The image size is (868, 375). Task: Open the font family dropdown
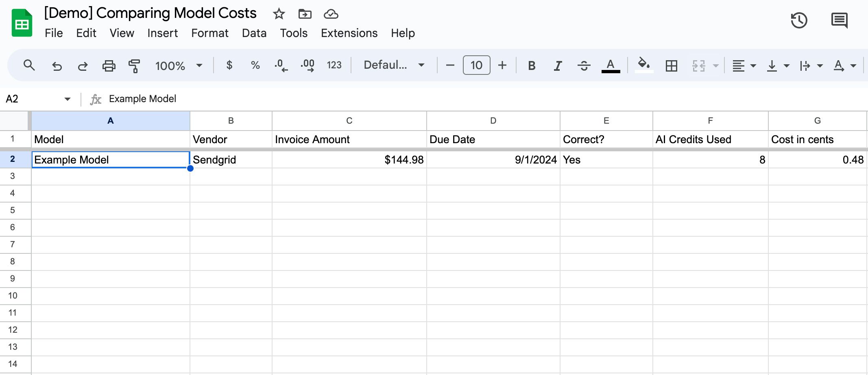point(394,65)
